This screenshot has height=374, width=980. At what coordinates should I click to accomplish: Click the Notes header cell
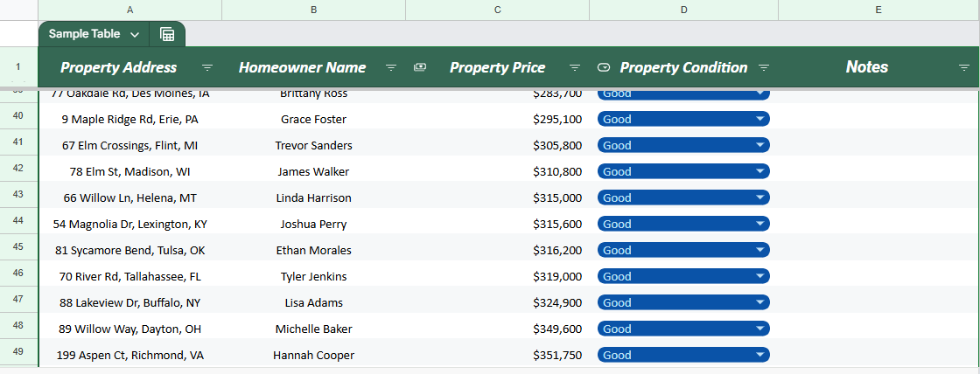(878, 67)
